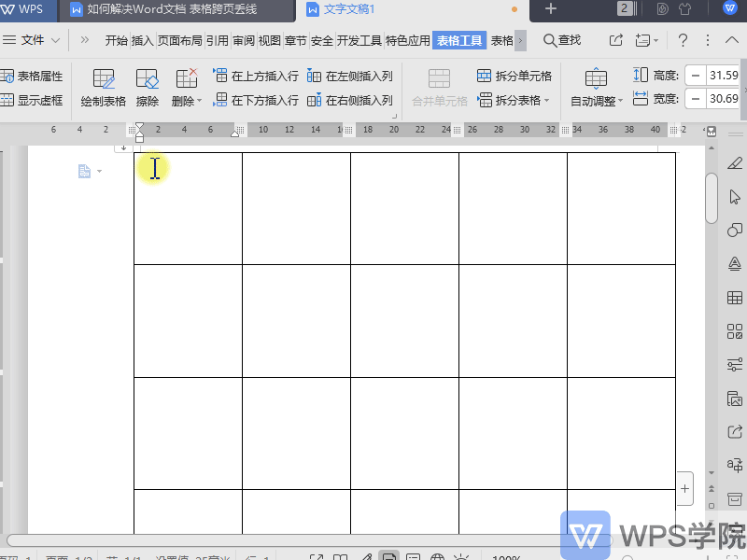This screenshot has height=560, width=747.
Task: Open insert cells dialog launcher corner
Action: [x=394, y=116]
